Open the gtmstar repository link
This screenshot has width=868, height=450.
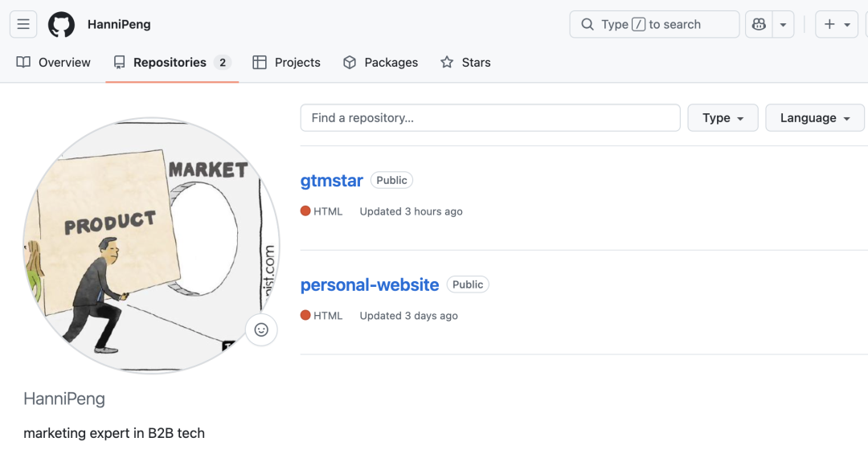(332, 181)
